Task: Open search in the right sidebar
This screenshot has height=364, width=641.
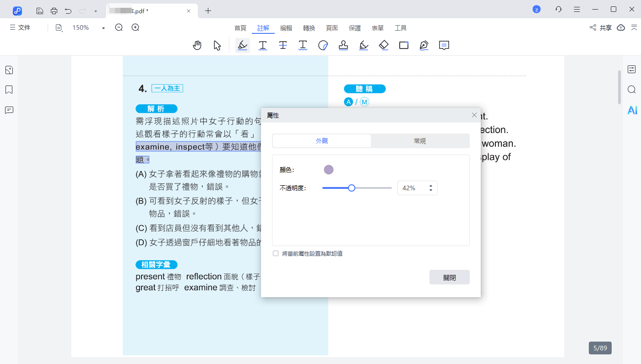Action: [632, 90]
